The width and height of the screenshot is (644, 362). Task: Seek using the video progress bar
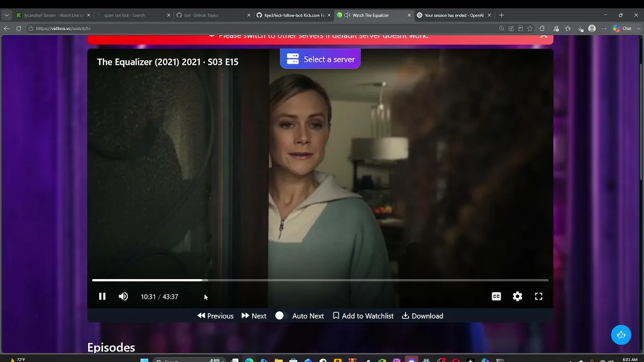[320, 280]
